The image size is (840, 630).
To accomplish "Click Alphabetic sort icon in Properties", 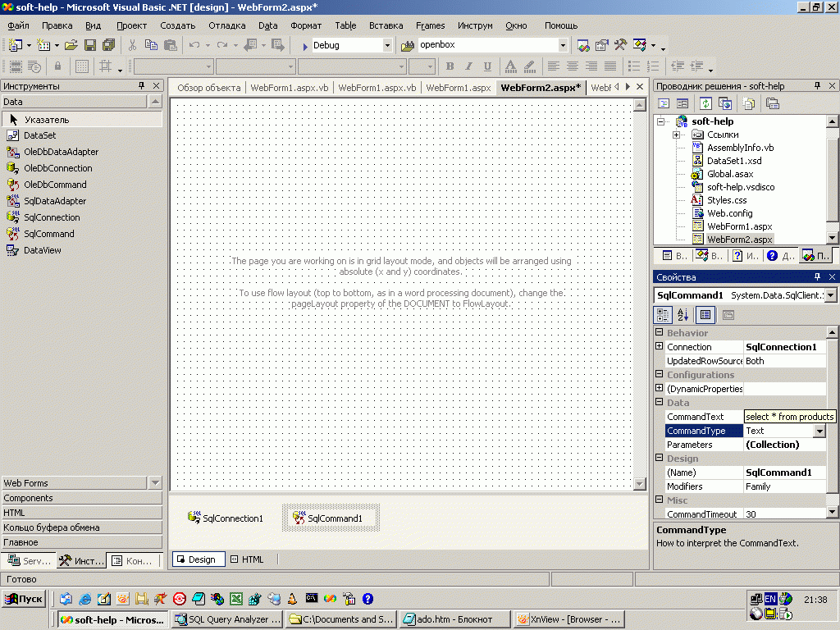I will coord(682,315).
